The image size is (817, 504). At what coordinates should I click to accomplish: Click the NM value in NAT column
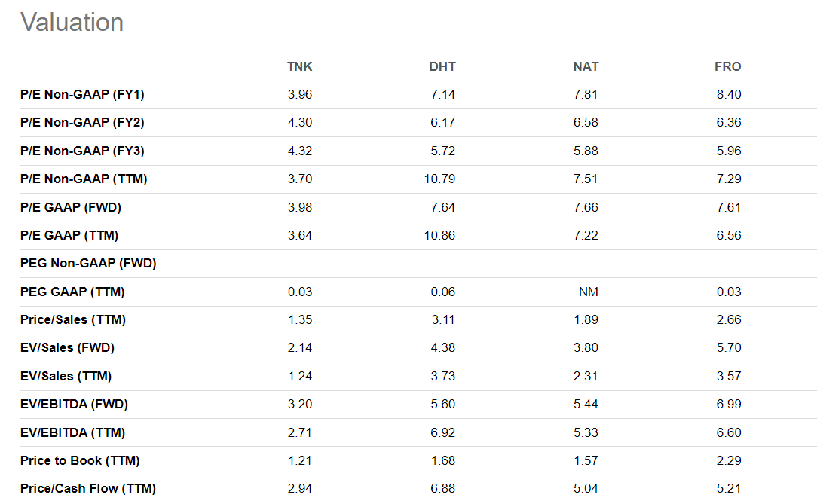tap(589, 292)
